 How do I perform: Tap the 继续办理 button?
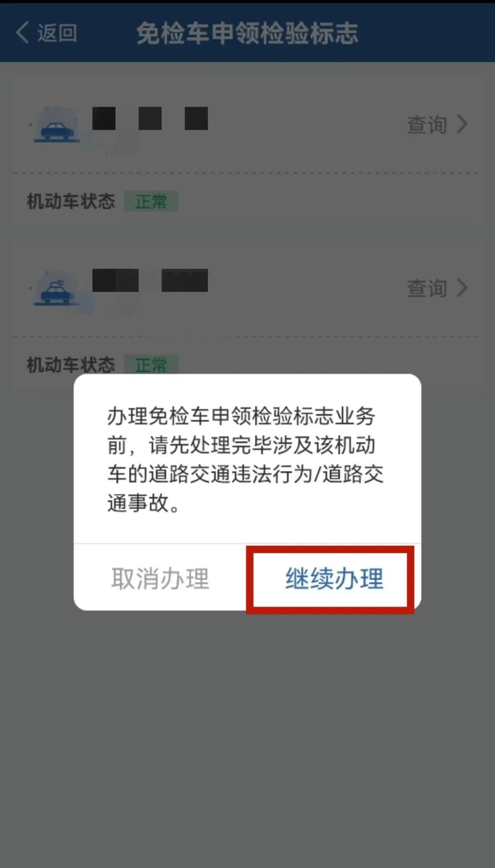coord(334,579)
